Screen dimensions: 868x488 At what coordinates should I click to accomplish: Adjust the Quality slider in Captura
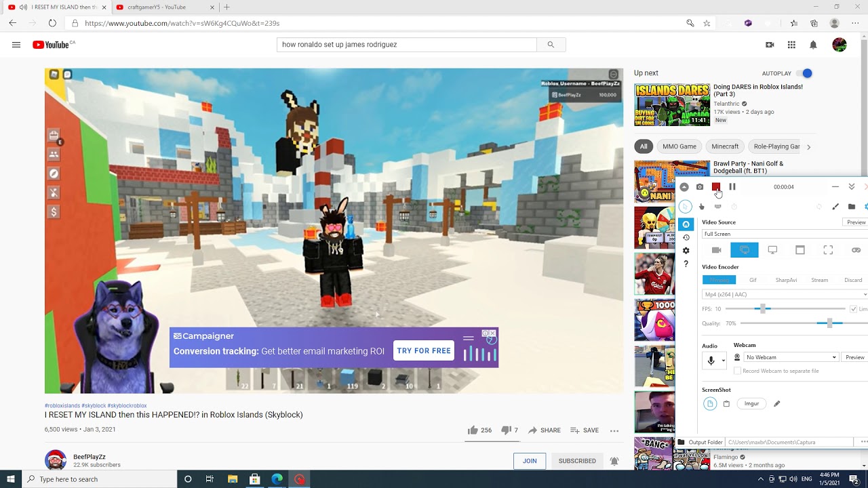click(x=804, y=324)
